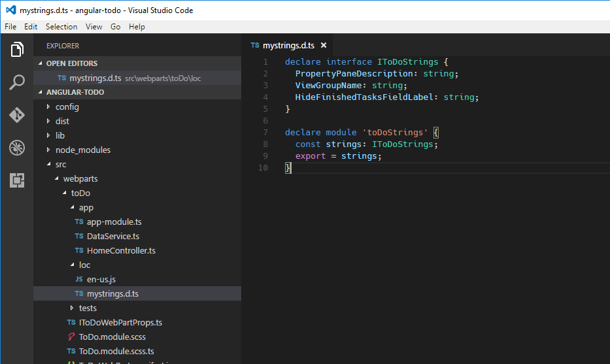Click the JS icon of en-us.js

click(79, 279)
